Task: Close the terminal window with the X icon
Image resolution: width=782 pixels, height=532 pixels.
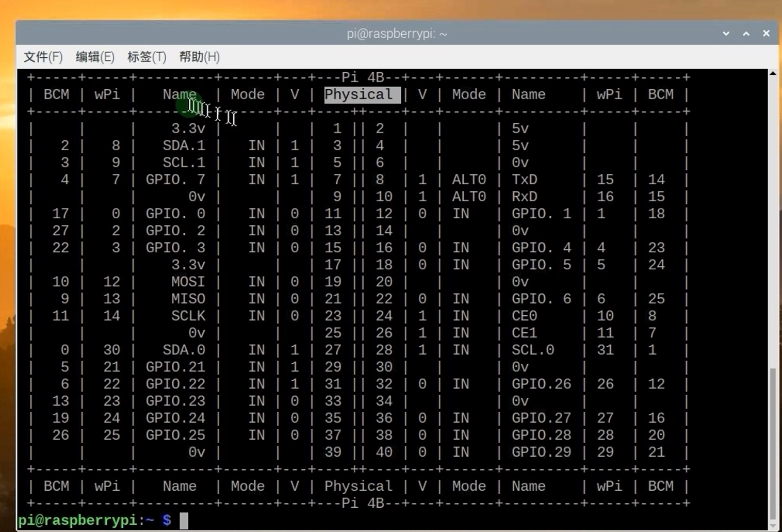Action: coord(766,34)
